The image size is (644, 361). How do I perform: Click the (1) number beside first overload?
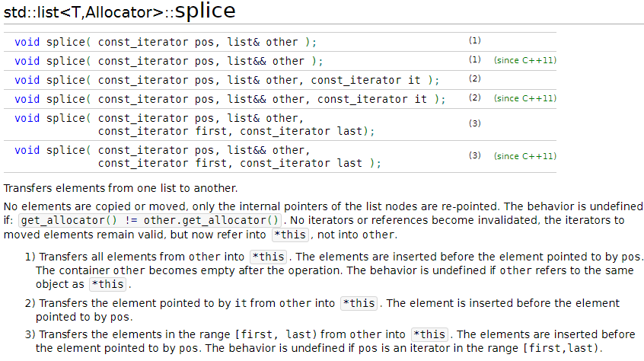point(475,40)
